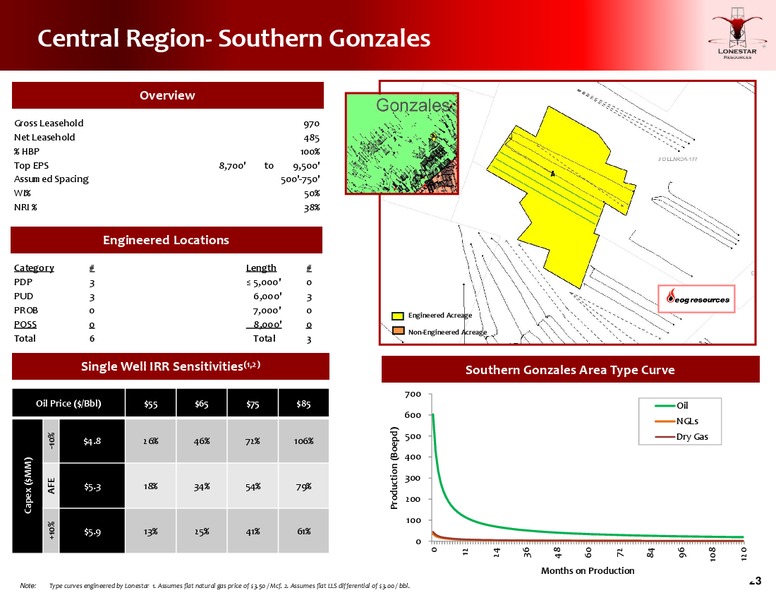Select the Single Well IRR Sensitivities header
Screen dimensions: 776x600
(x=170, y=366)
